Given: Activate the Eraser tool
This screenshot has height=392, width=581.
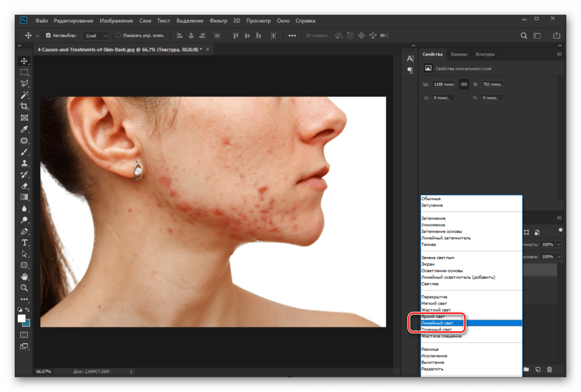Looking at the screenshot, I should coord(24,186).
